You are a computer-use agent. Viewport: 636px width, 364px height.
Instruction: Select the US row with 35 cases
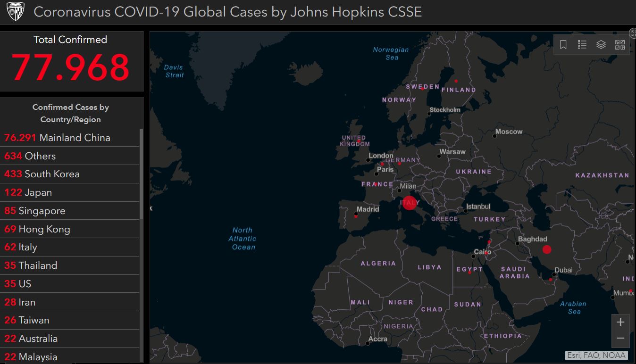click(x=70, y=284)
